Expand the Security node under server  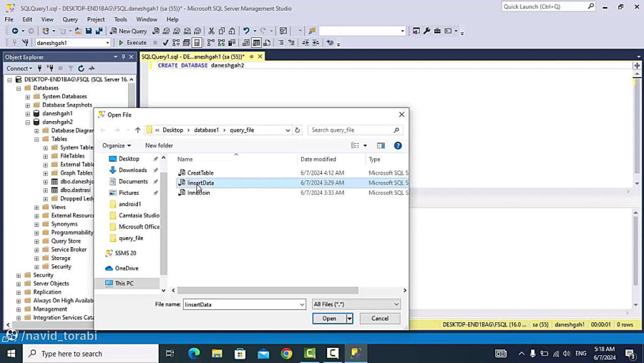coord(19,275)
